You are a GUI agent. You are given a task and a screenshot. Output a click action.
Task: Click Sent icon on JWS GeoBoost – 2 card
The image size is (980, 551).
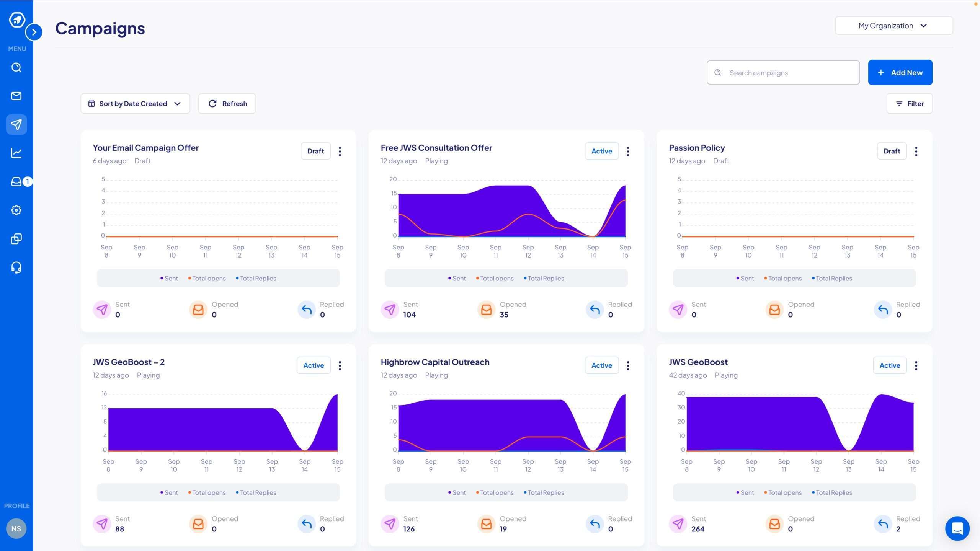click(x=102, y=523)
